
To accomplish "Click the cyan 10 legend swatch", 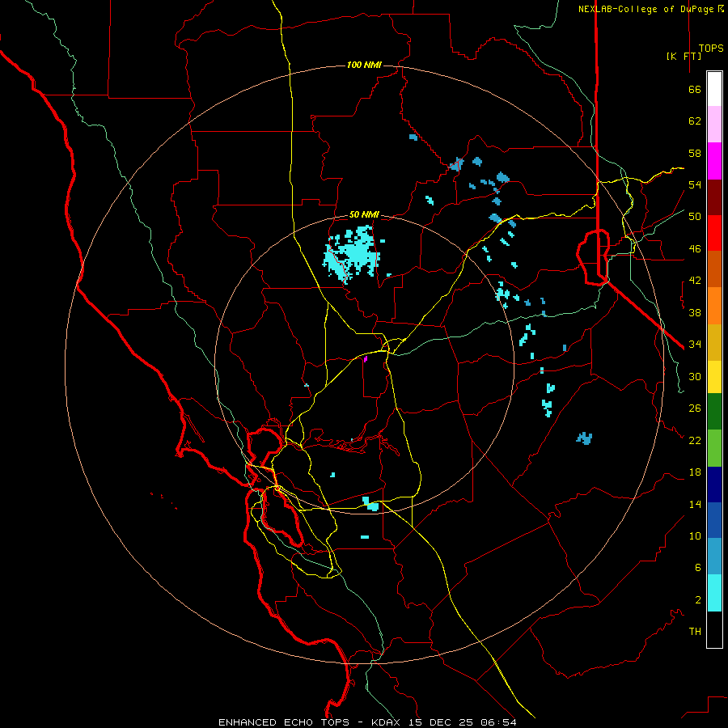I will 714,593.
